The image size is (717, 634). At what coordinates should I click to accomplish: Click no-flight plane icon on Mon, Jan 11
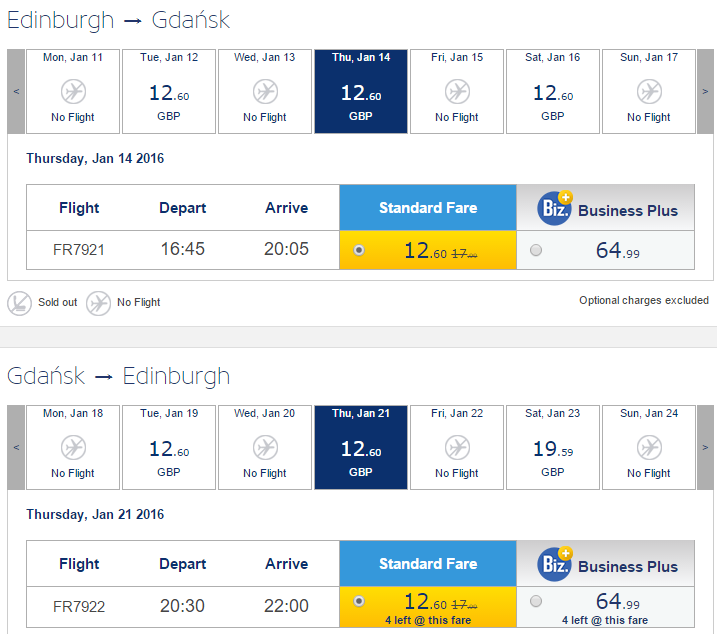[x=74, y=92]
